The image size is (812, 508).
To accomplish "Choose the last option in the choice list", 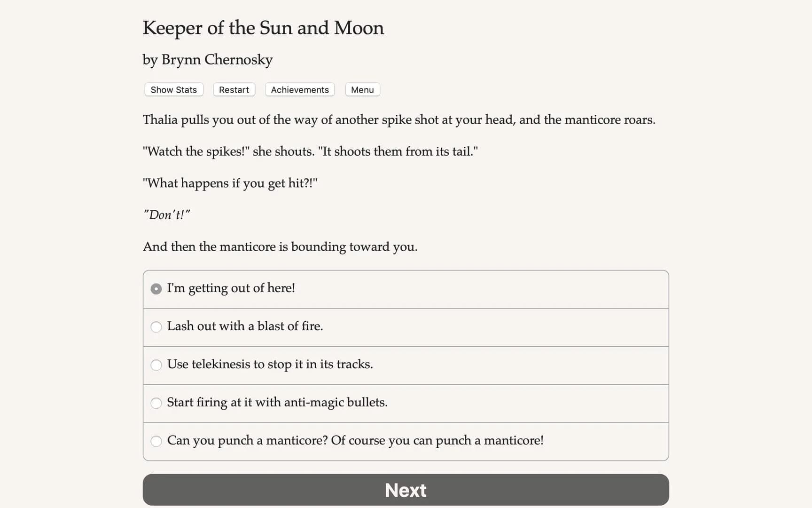I will [355, 441].
